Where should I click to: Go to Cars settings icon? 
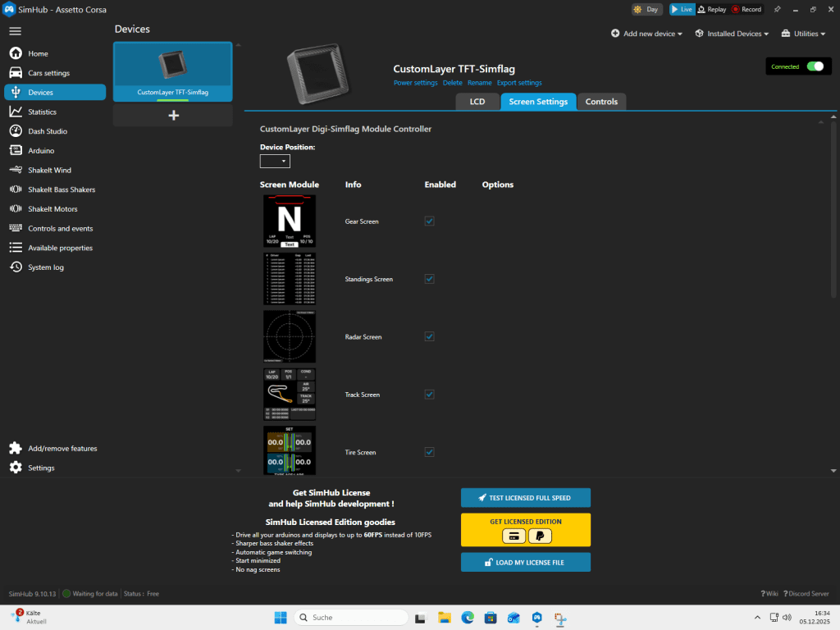point(15,73)
